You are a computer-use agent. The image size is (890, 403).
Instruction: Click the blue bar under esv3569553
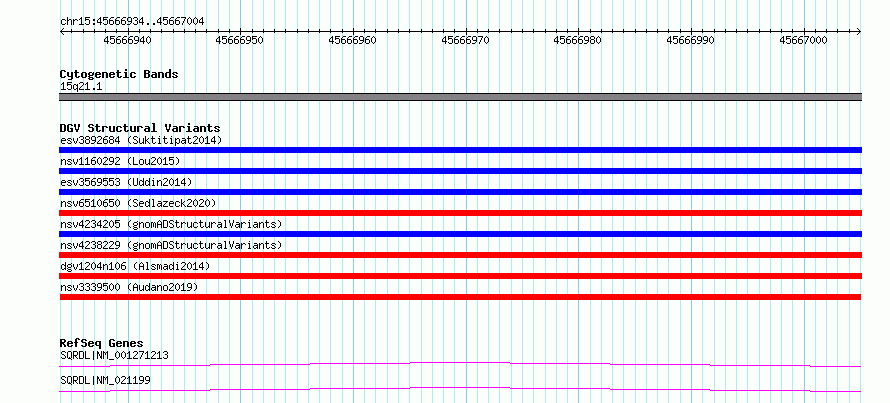[460, 192]
